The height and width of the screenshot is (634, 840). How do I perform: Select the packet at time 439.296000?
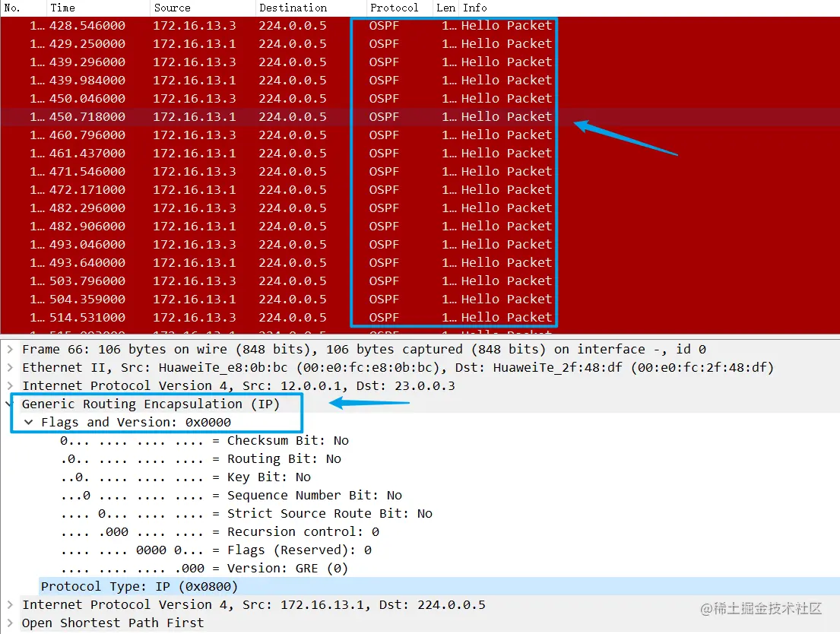click(420, 62)
